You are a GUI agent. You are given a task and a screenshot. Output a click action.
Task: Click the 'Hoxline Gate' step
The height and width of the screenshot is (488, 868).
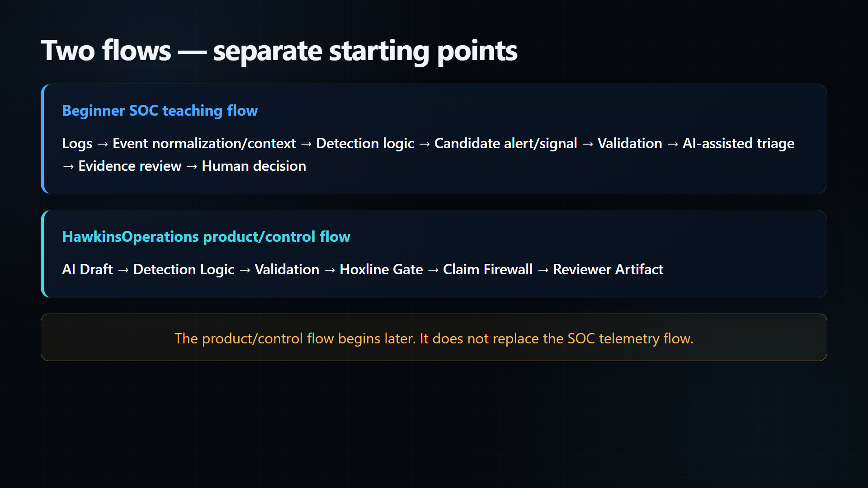tap(382, 270)
